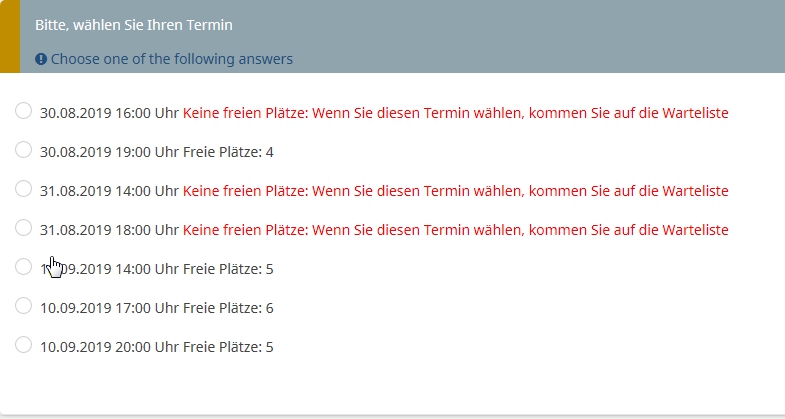Click the red waitlist notice for 30.08.2019 16:00

coord(455,113)
